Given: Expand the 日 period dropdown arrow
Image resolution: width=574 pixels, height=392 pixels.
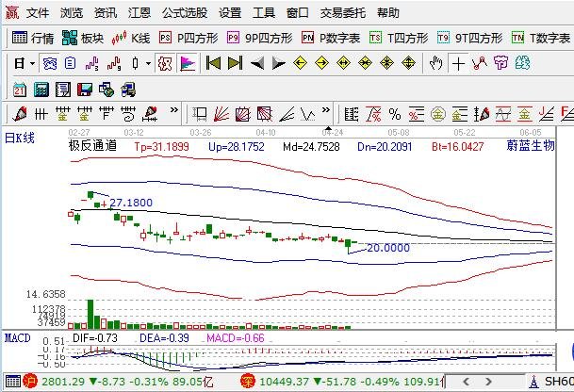Looking at the screenshot, I should coord(32,64).
